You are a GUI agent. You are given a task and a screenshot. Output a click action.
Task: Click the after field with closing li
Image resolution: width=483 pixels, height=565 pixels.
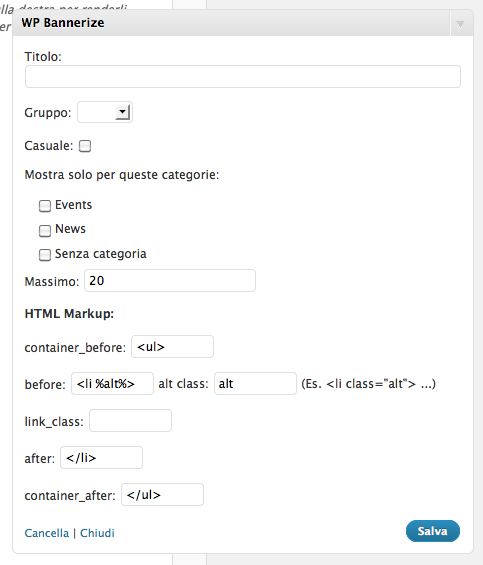click(x=101, y=458)
